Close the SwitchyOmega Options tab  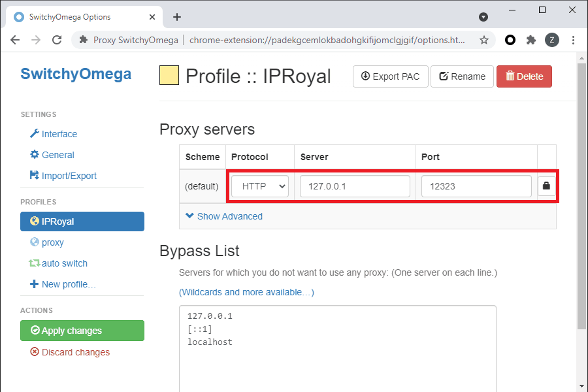point(152,17)
